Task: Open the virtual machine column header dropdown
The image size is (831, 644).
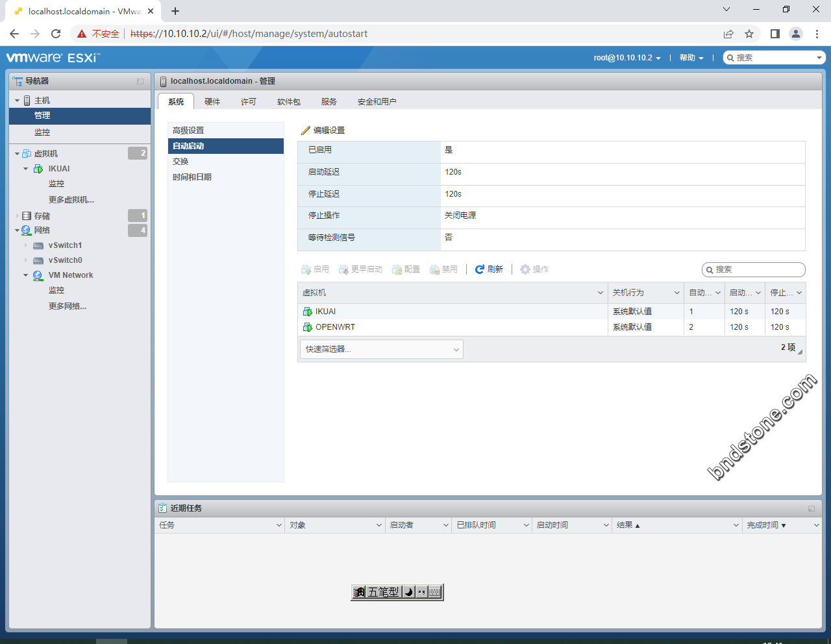Action: (x=601, y=293)
